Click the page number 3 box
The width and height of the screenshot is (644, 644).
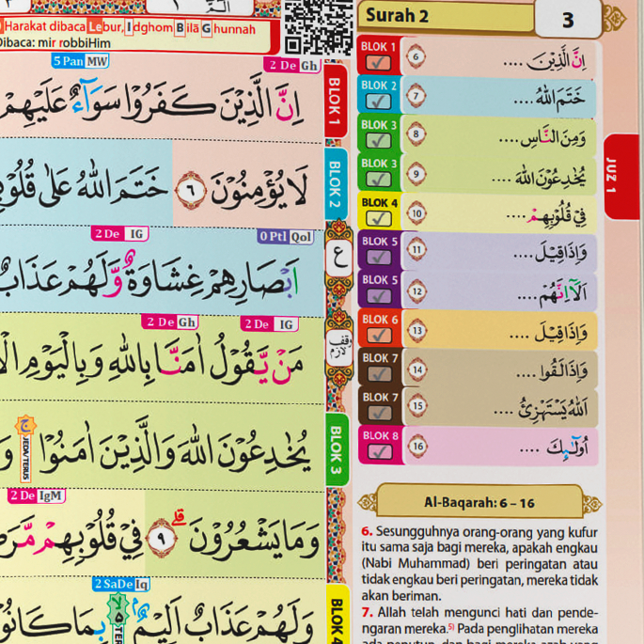(x=567, y=19)
